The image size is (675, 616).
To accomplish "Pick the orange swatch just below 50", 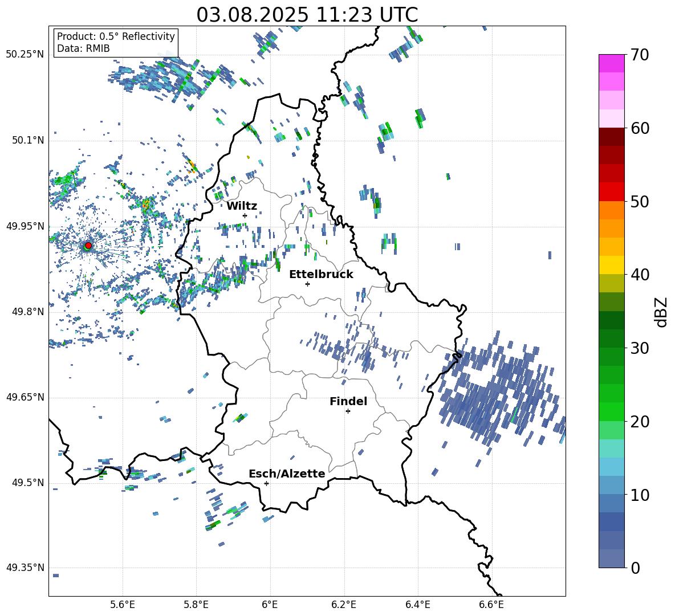I will click(612, 210).
